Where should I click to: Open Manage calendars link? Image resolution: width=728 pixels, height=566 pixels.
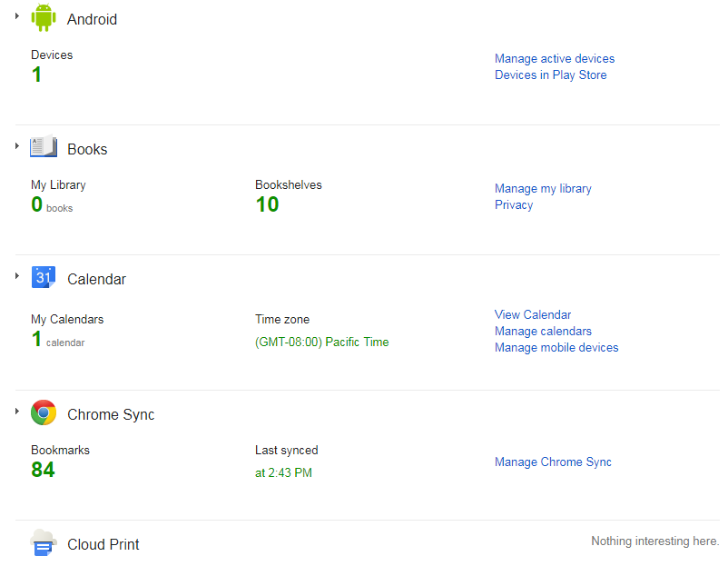point(543,331)
